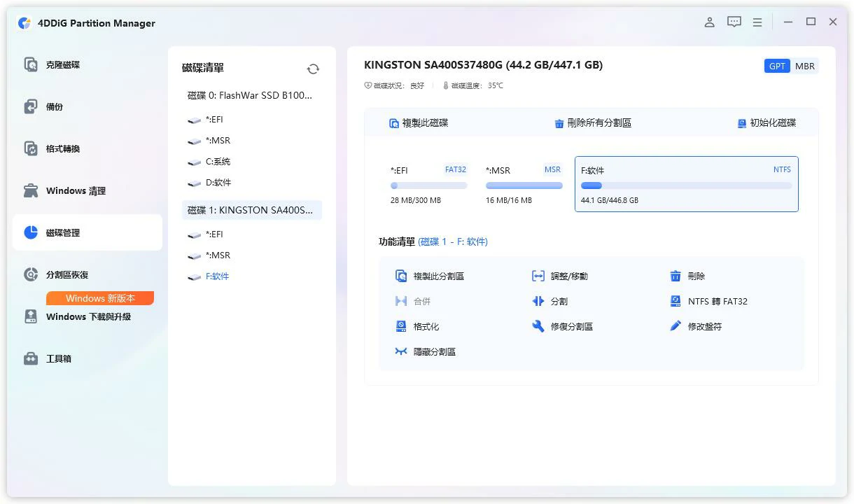Screen dimensions: 854x504
Task: Open the 克隆磁碟 sidebar section
Action: (87, 64)
